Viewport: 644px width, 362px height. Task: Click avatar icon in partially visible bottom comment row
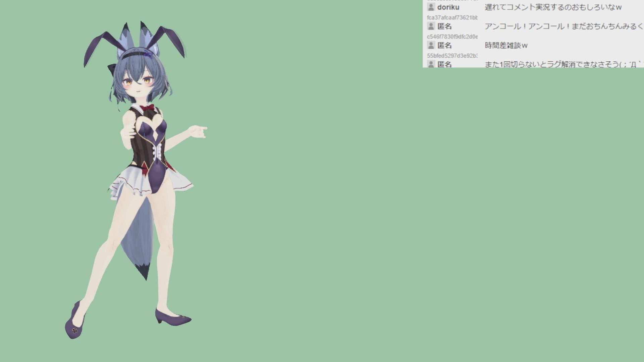point(431,64)
